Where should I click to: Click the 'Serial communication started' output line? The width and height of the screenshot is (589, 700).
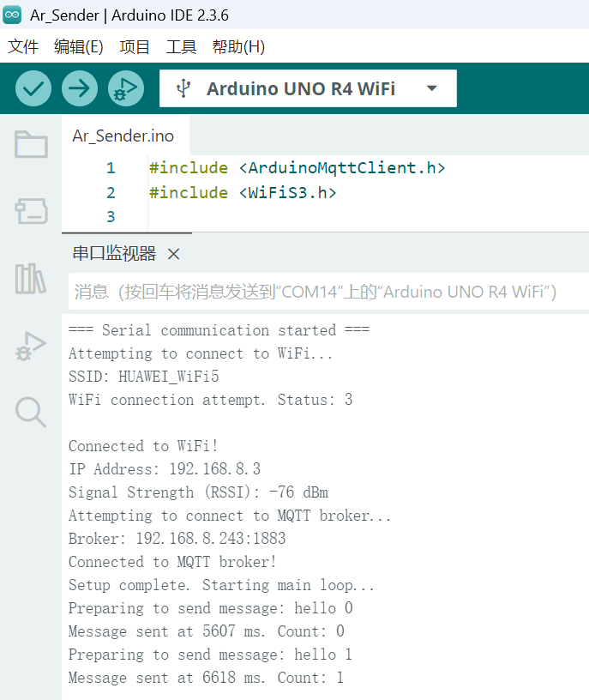click(x=219, y=330)
